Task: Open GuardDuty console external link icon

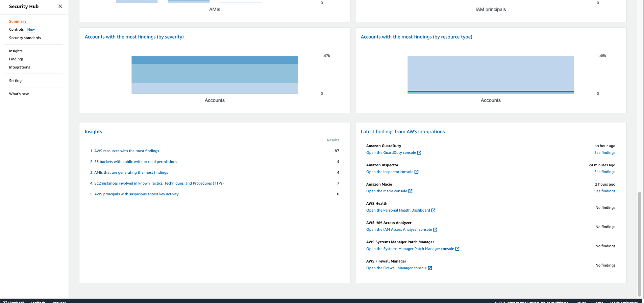Action: pos(419,153)
